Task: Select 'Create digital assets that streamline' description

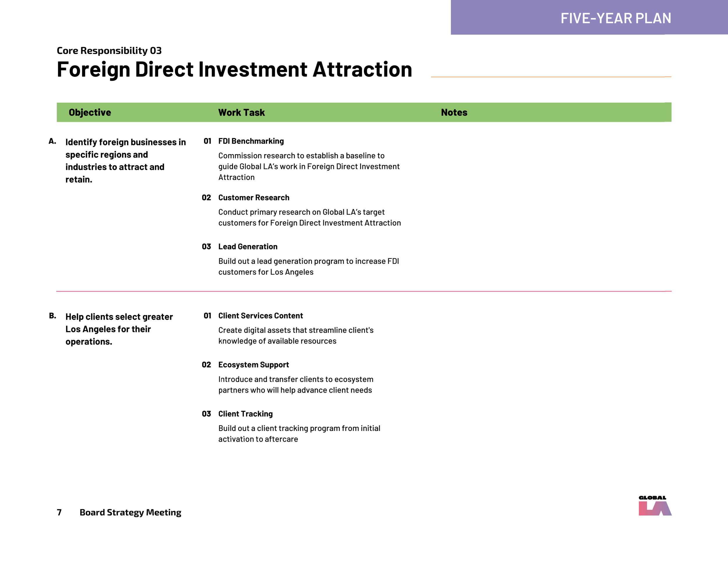Action: pyautogui.click(x=296, y=335)
